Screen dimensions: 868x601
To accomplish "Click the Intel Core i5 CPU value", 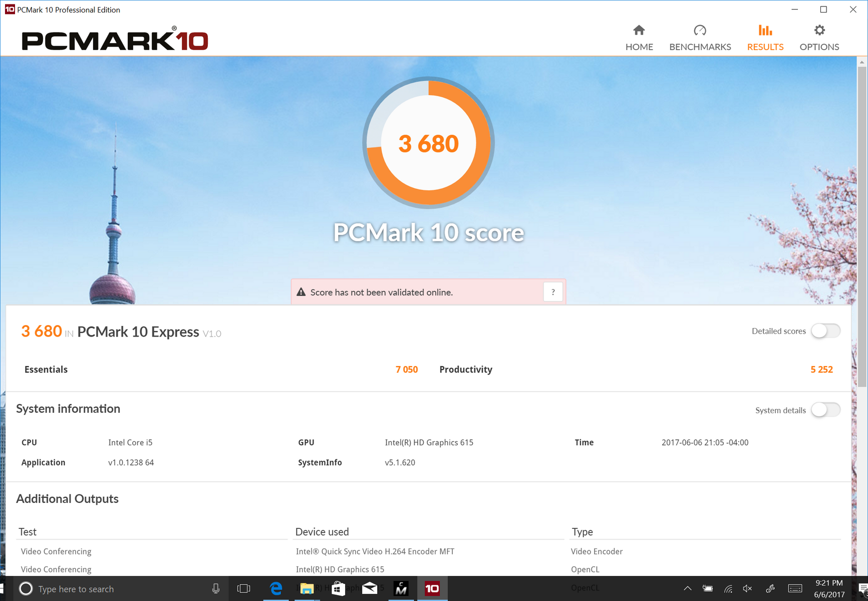I will [130, 443].
